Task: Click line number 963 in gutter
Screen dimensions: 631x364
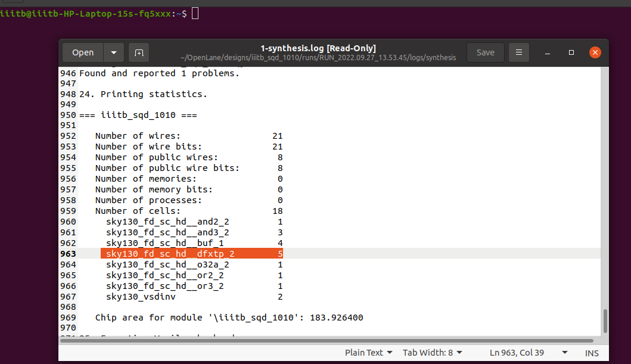Action: [x=68, y=254]
